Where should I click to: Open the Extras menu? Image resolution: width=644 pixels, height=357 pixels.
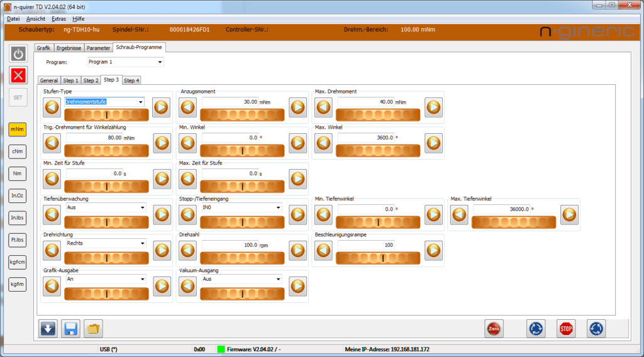tap(58, 19)
